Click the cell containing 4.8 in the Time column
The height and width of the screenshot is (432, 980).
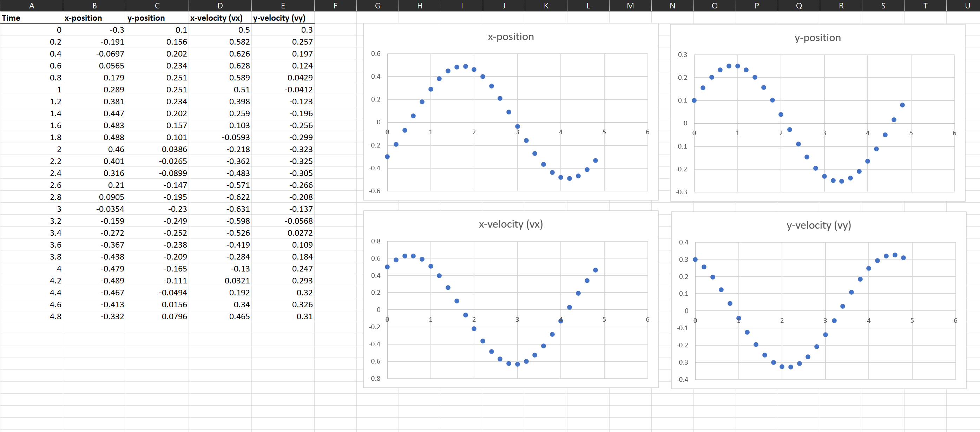click(32, 316)
